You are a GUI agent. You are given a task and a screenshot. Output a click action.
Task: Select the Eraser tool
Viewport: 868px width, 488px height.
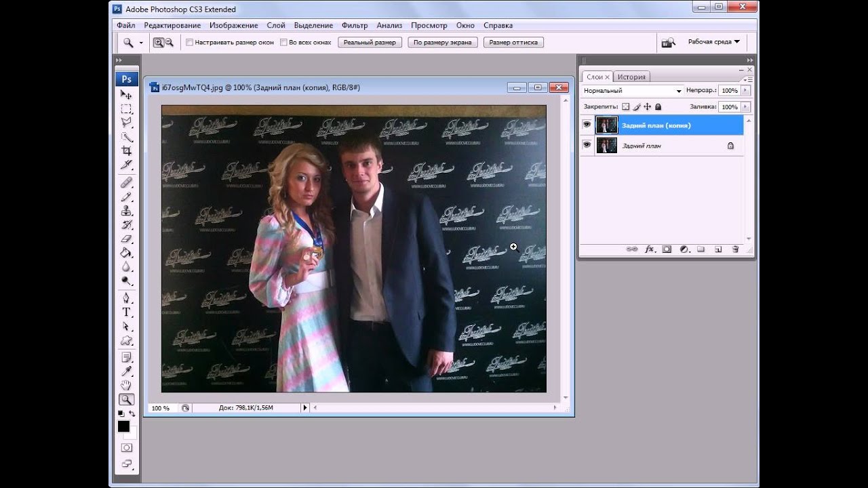tap(127, 239)
